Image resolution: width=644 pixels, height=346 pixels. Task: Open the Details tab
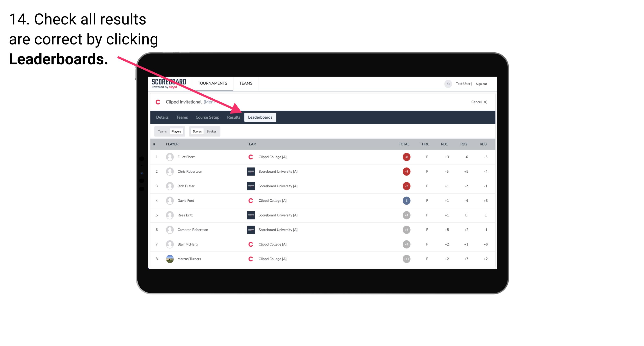[x=162, y=117]
